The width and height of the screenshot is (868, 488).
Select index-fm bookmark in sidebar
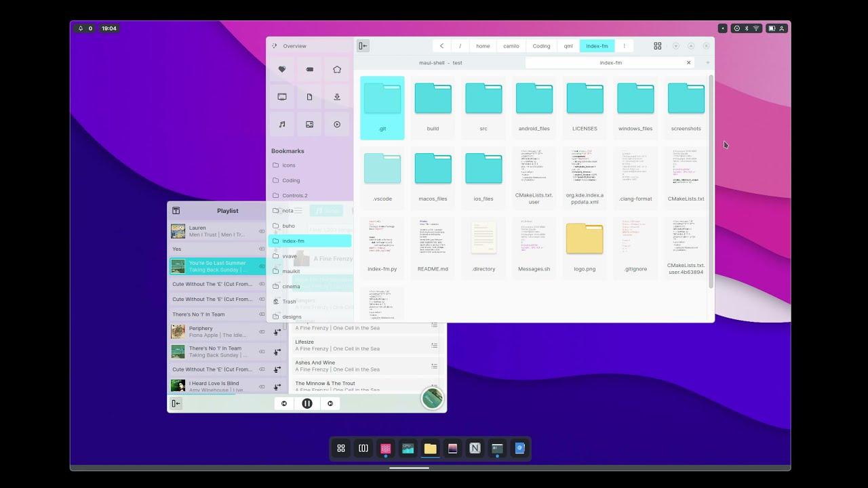tap(310, 241)
